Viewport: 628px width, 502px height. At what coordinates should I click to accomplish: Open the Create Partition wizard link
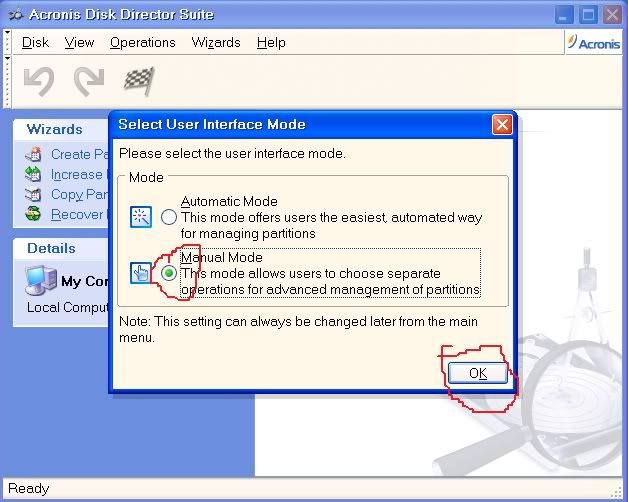tap(79, 154)
